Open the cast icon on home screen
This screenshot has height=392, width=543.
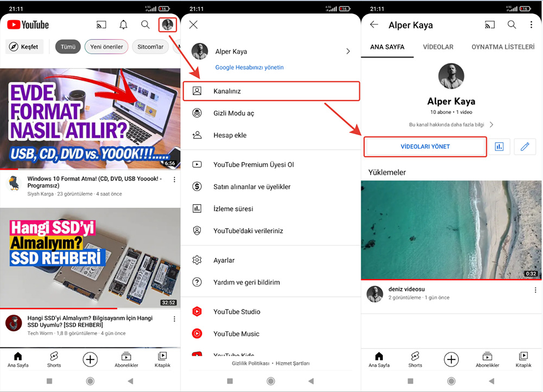click(101, 25)
